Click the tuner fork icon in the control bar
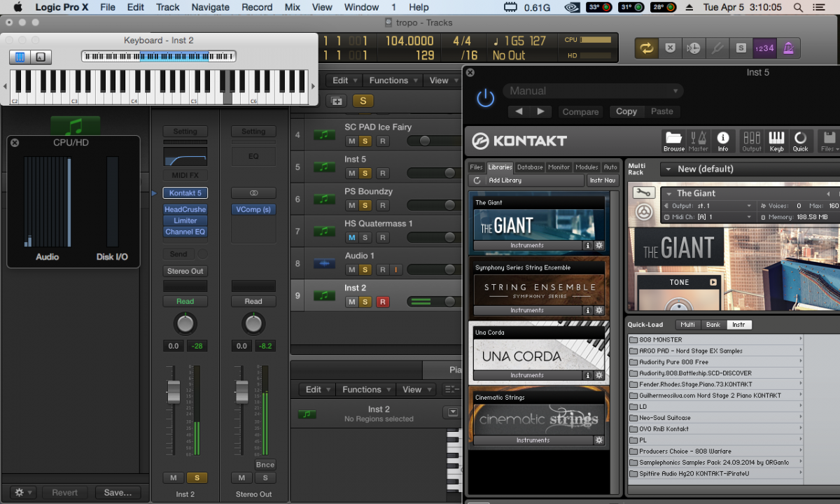Viewport: 840px width, 504px height. tap(717, 48)
